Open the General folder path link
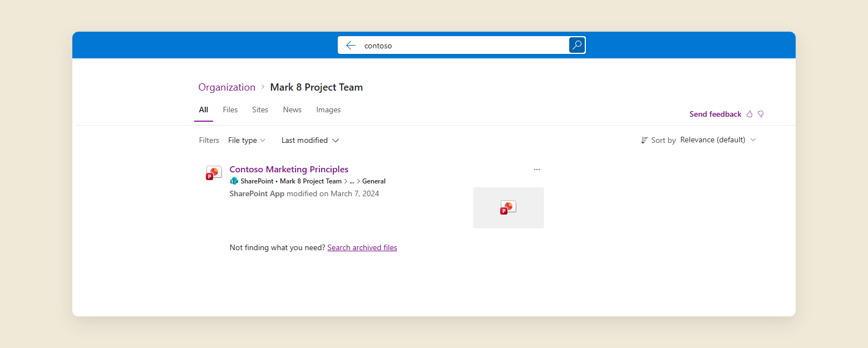 point(374,181)
